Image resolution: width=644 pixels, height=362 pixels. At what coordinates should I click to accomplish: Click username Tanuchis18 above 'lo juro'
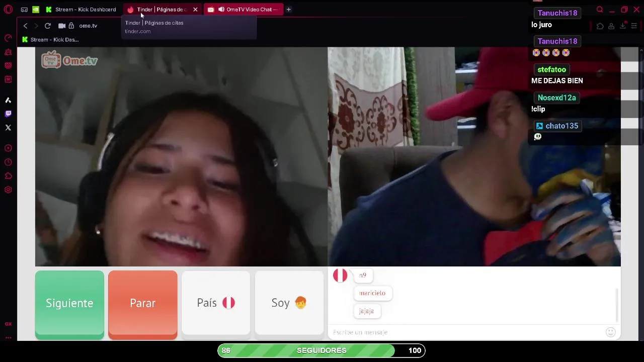click(x=557, y=13)
